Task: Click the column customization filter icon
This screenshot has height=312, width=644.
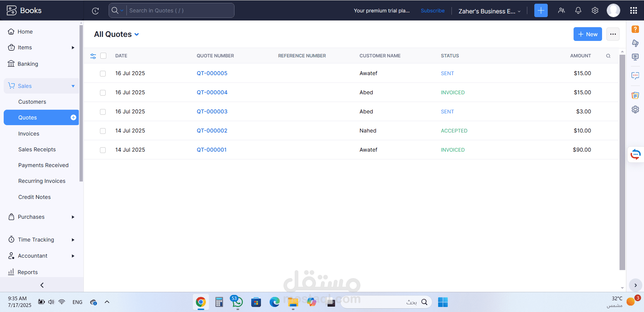Action: click(93, 56)
